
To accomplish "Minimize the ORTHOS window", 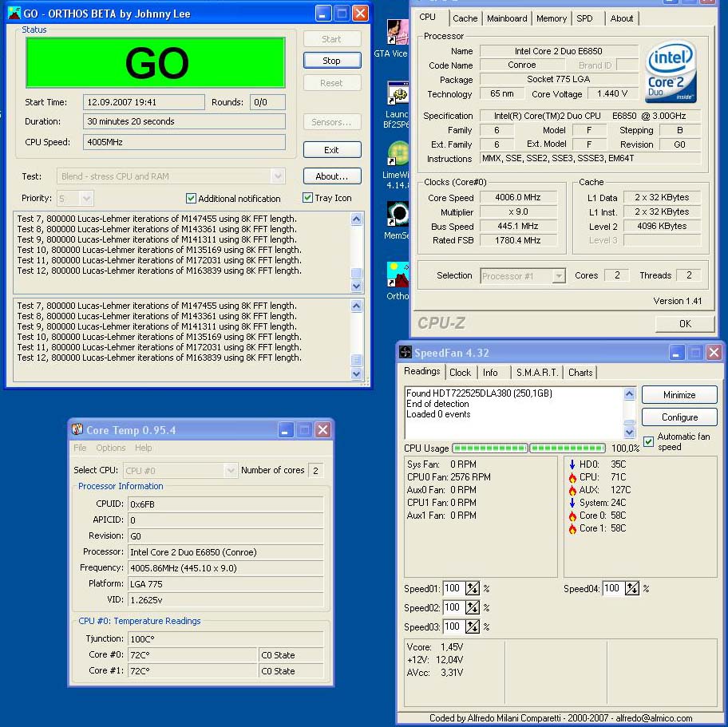I will pyautogui.click(x=323, y=13).
